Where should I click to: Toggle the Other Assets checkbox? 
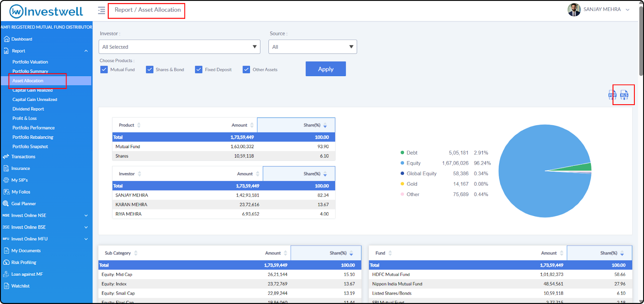[246, 69]
